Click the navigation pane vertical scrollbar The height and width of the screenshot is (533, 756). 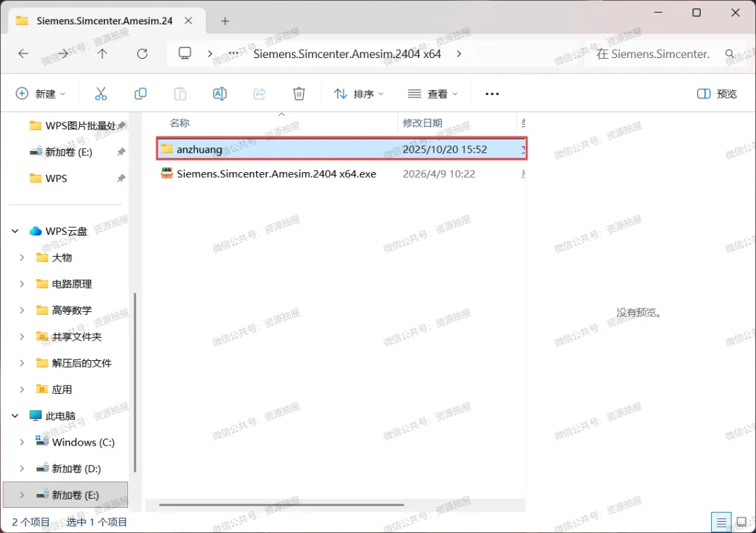pos(134,382)
